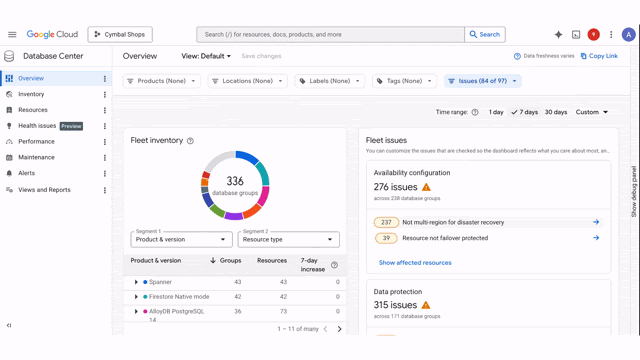Click Time range help icon
The width and height of the screenshot is (640, 360).
(475, 112)
